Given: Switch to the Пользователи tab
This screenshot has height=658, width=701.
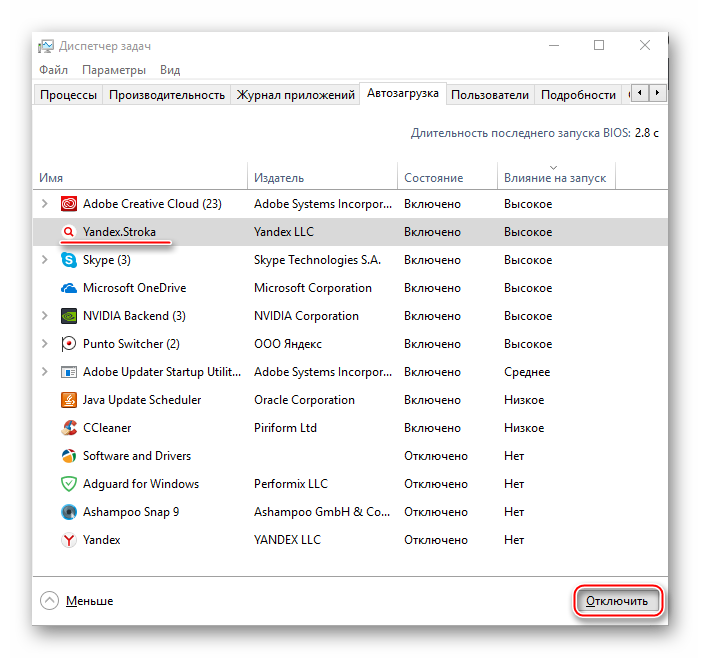Looking at the screenshot, I should coord(490,95).
